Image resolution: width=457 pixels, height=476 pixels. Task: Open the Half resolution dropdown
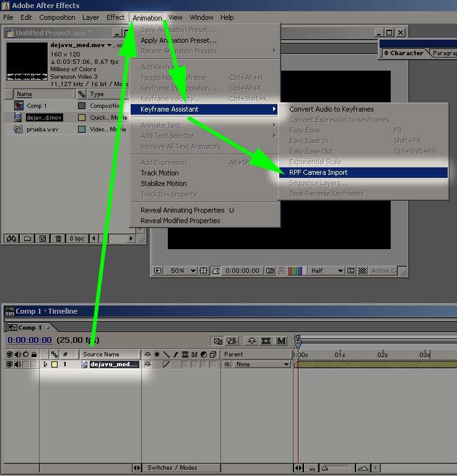(x=326, y=270)
